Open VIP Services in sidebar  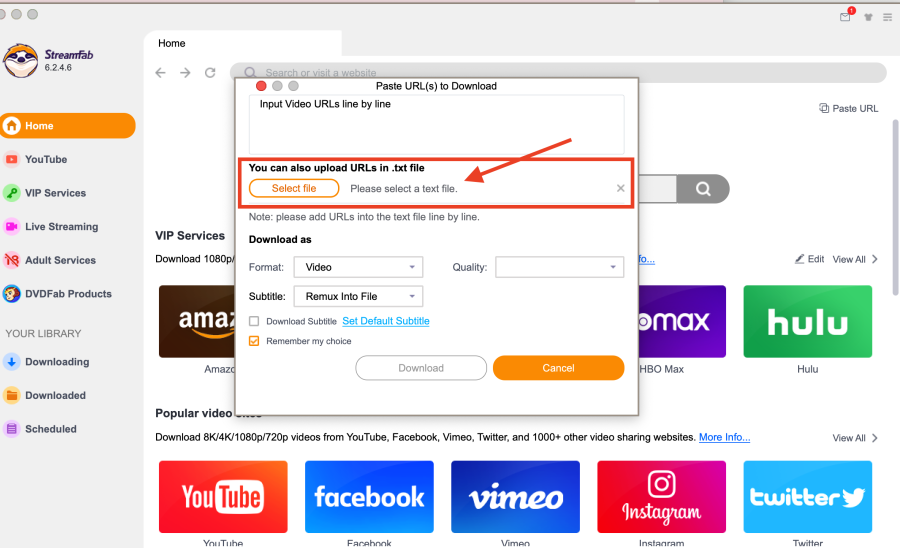(55, 193)
